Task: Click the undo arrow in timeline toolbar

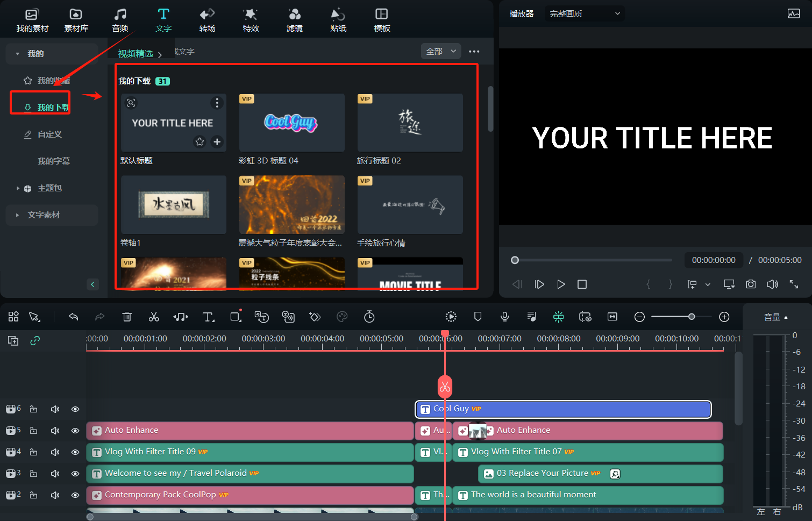Action: [x=74, y=317]
